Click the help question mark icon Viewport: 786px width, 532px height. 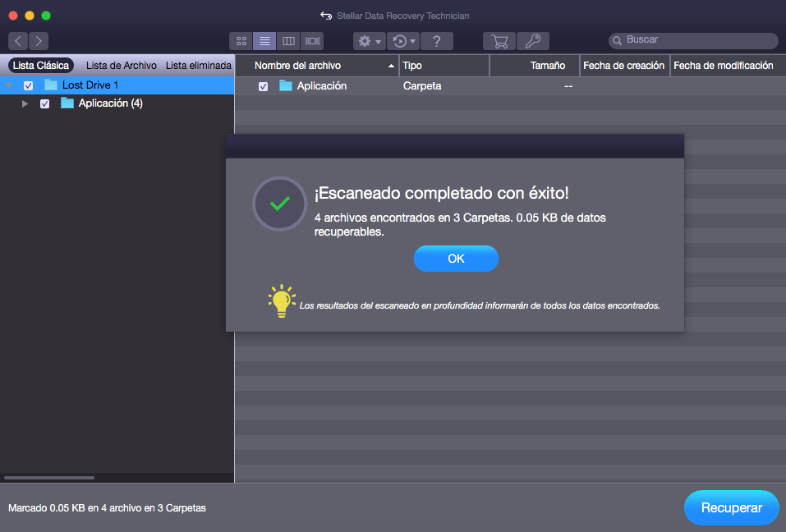pyautogui.click(x=437, y=41)
